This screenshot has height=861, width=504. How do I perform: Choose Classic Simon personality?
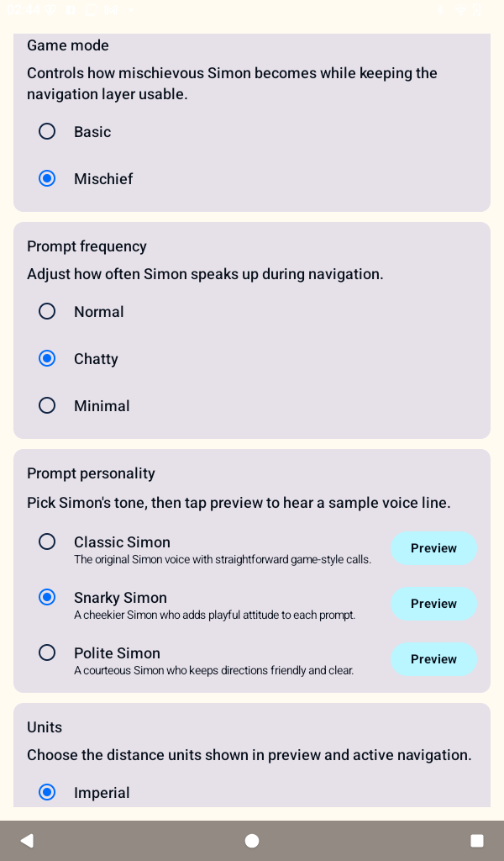(x=47, y=541)
